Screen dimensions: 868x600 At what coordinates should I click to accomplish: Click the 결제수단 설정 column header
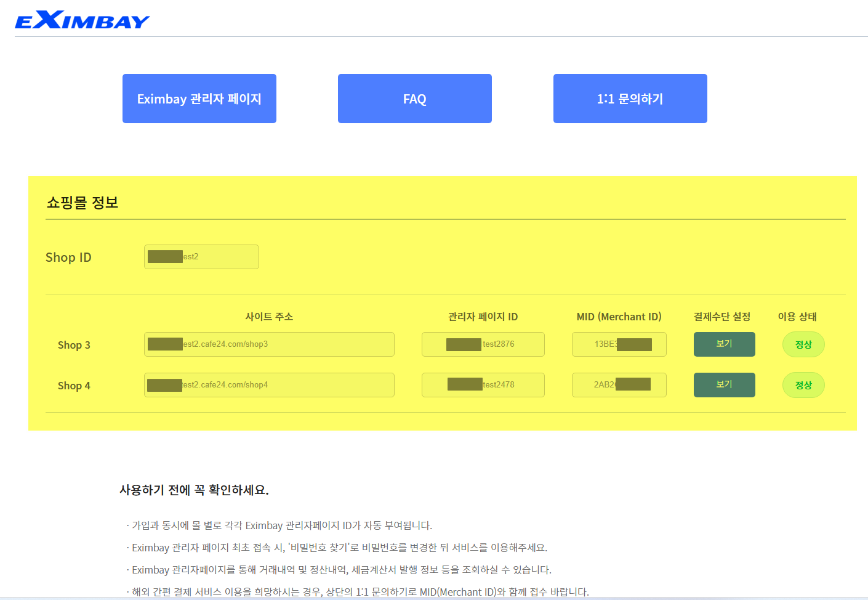tap(722, 317)
